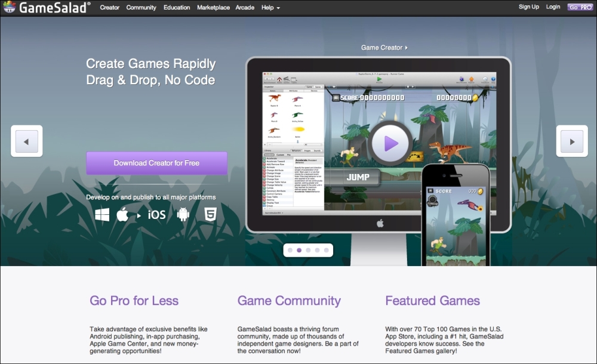Select the highlighted second carousel dot
The height and width of the screenshot is (364, 597).
(299, 250)
